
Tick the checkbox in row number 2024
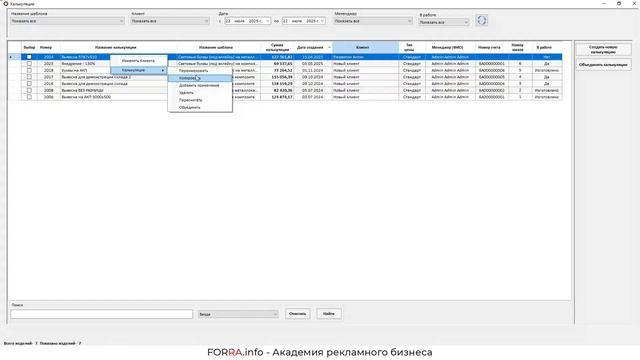pos(29,57)
